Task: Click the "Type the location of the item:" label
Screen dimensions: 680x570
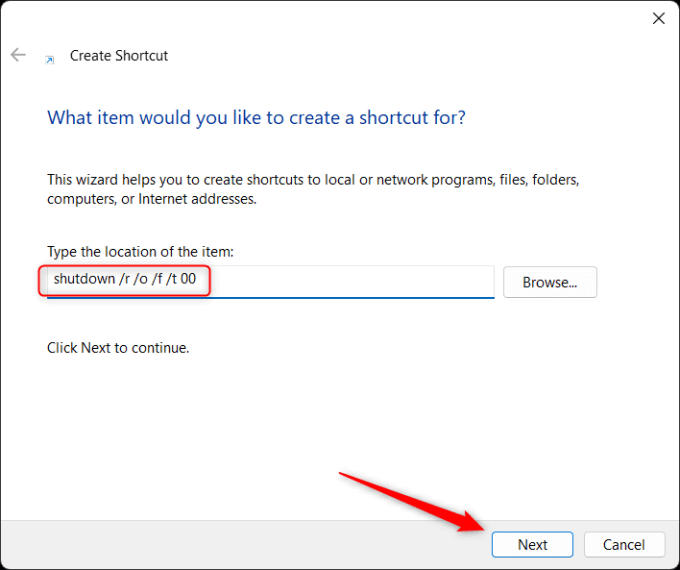Action: [140, 250]
